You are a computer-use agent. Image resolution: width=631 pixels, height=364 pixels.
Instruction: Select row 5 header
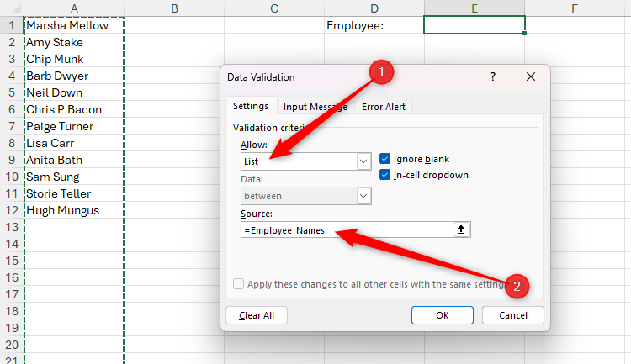[12, 92]
